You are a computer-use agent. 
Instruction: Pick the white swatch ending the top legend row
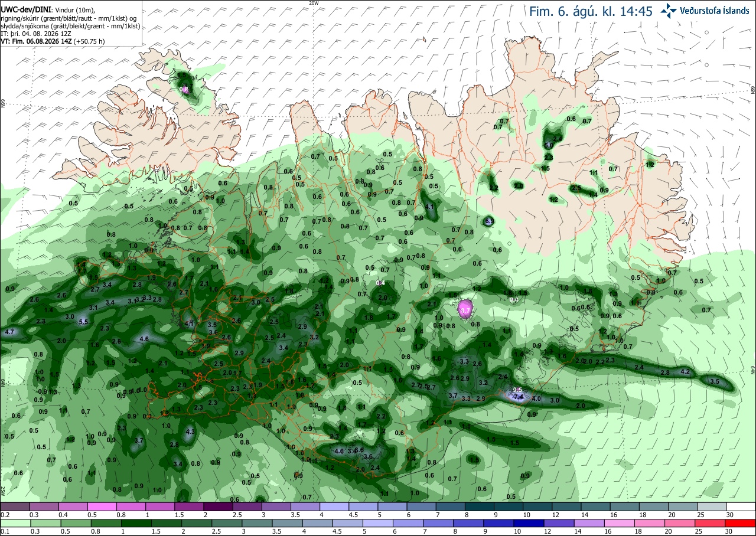coord(741,506)
